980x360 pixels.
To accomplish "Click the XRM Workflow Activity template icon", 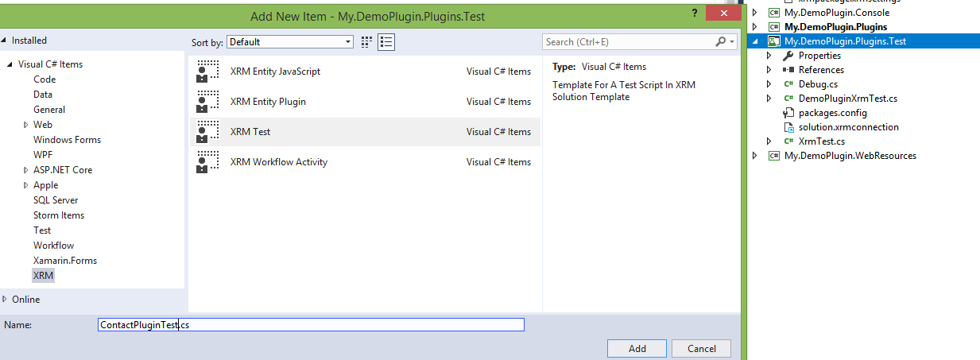I will pyautogui.click(x=207, y=162).
